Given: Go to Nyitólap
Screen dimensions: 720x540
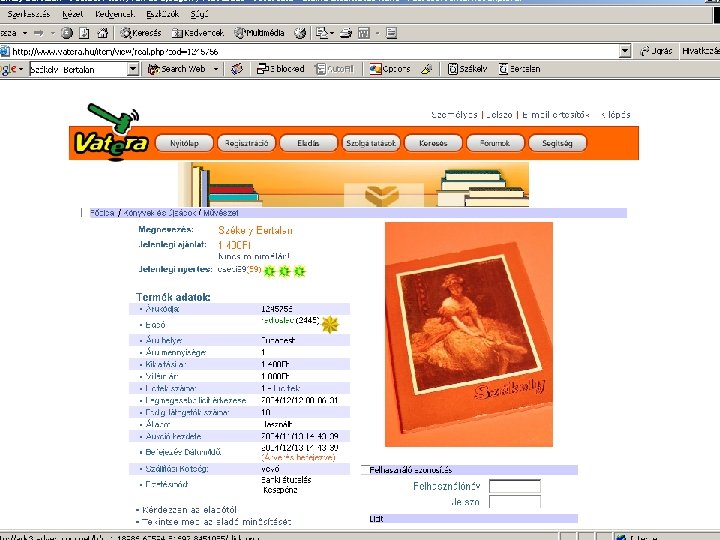Looking at the screenshot, I should tap(185, 143).
